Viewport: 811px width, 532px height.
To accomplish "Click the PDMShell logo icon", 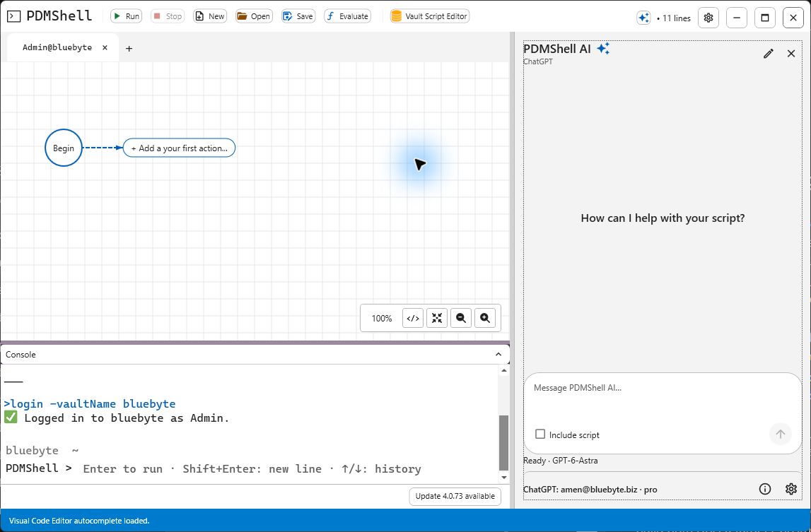I will click(x=14, y=16).
